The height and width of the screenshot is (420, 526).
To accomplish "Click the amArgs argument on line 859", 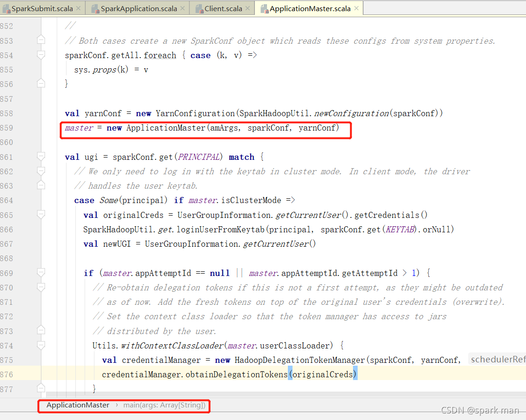I will pyautogui.click(x=225, y=128).
